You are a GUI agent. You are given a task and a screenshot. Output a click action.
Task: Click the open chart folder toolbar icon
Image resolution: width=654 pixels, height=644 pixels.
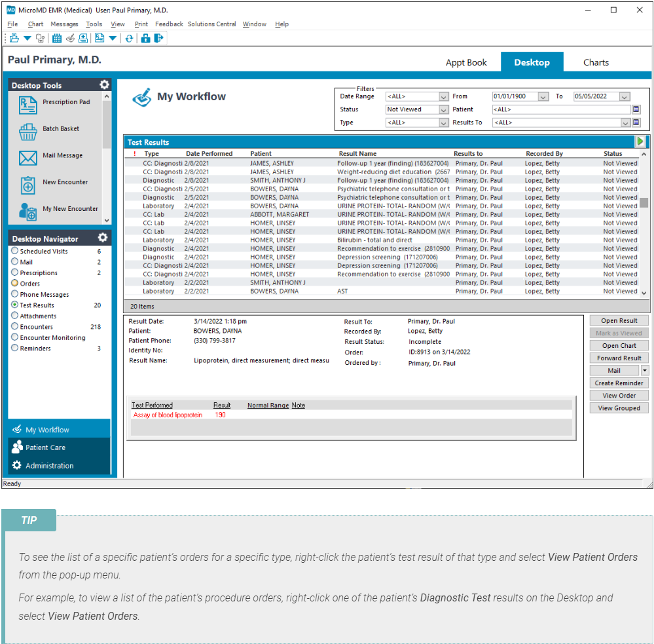(x=14, y=39)
